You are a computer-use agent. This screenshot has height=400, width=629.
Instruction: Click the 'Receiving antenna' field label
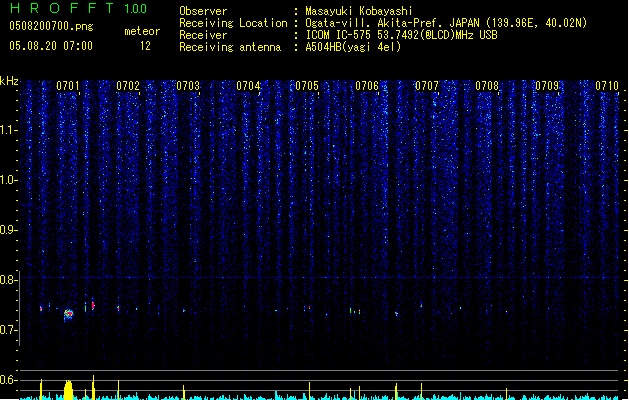[x=230, y=47]
